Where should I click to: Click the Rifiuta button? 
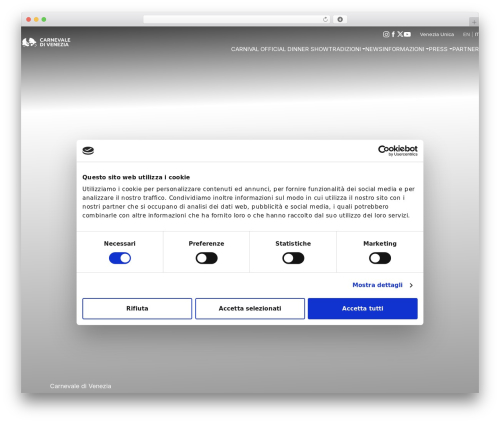click(x=137, y=308)
